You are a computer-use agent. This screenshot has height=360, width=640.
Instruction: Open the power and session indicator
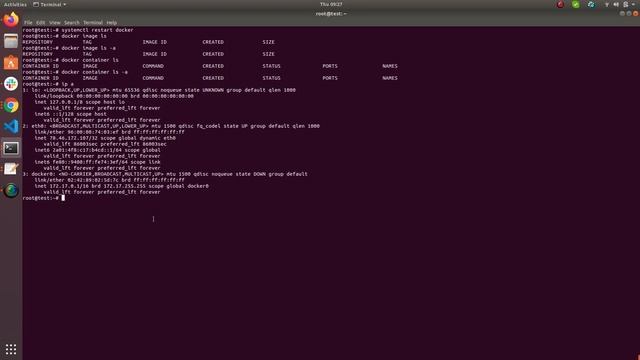[625, 4]
